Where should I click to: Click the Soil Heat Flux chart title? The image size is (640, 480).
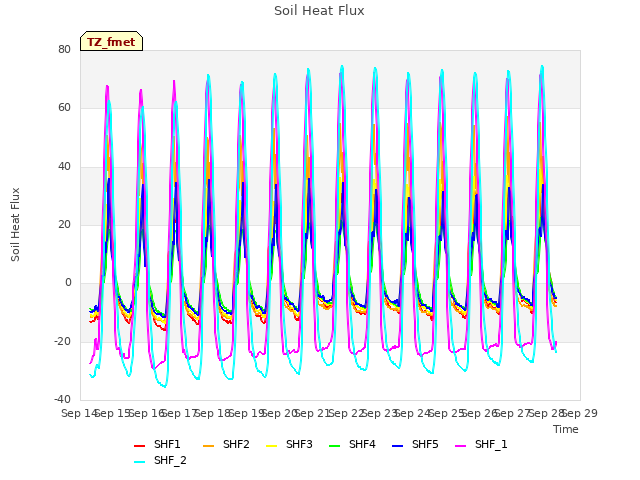[319, 11]
